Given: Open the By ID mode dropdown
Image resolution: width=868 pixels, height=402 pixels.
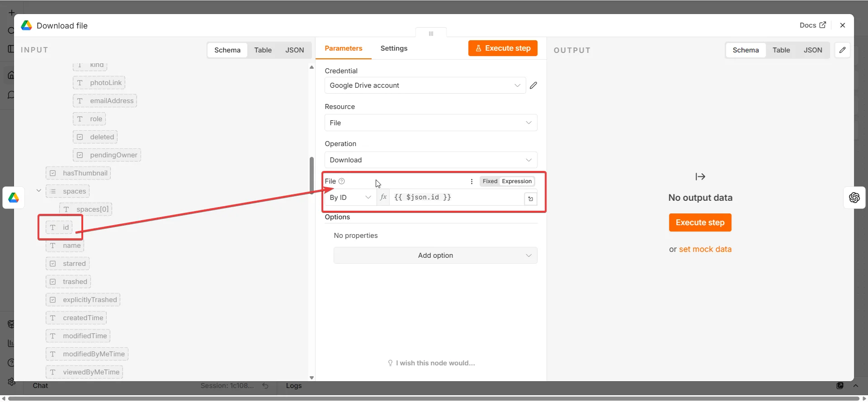Looking at the screenshot, I should coord(350,198).
